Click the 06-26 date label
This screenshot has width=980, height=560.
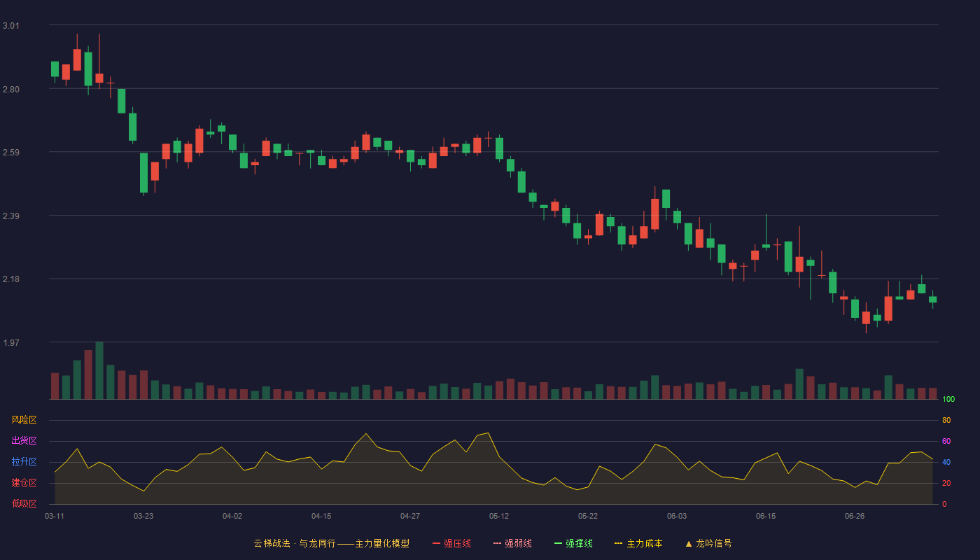(855, 516)
